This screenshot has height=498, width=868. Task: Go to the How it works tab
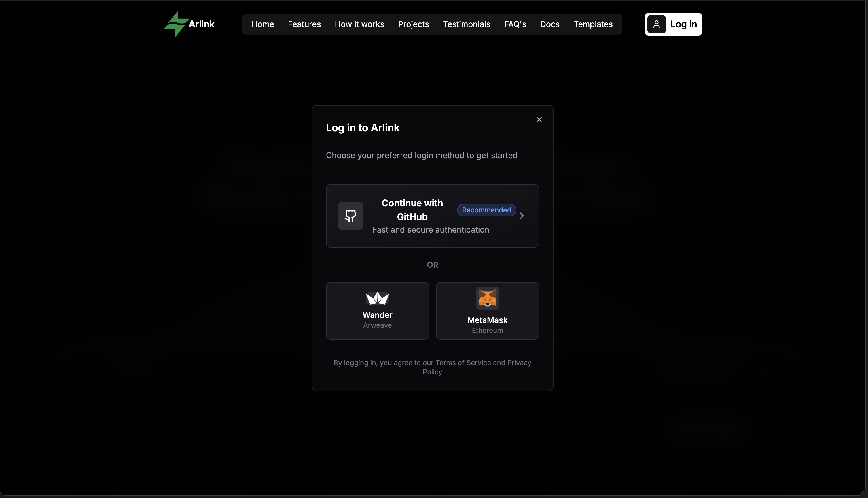click(359, 24)
